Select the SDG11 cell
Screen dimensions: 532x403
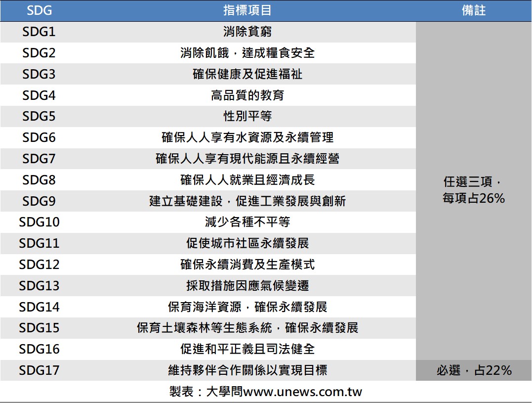[x=39, y=243]
